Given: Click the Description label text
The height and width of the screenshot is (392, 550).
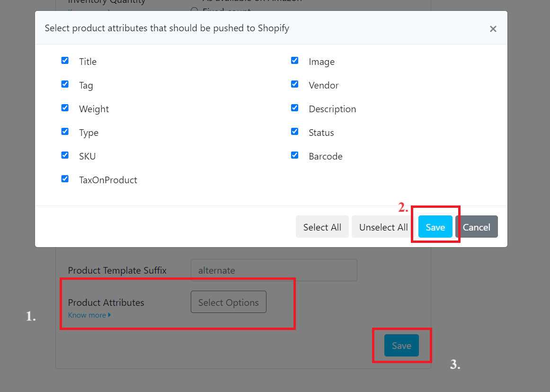Looking at the screenshot, I should [332, 109].
